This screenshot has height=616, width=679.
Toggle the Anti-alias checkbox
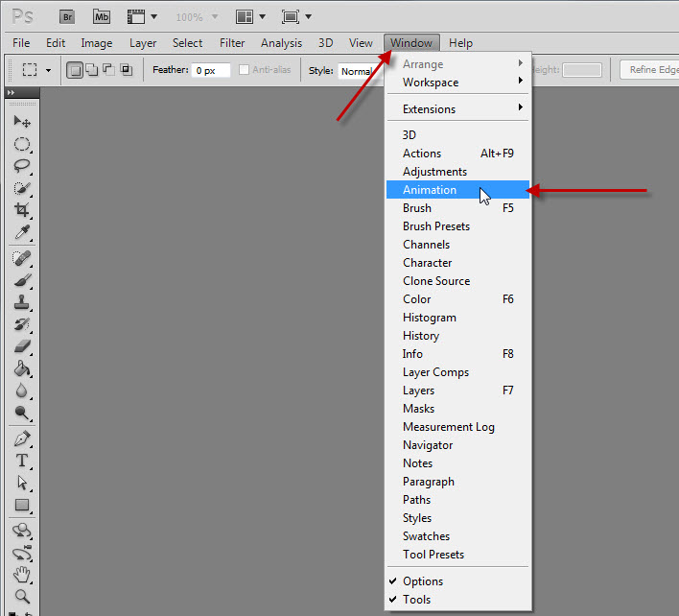(244, 70)
